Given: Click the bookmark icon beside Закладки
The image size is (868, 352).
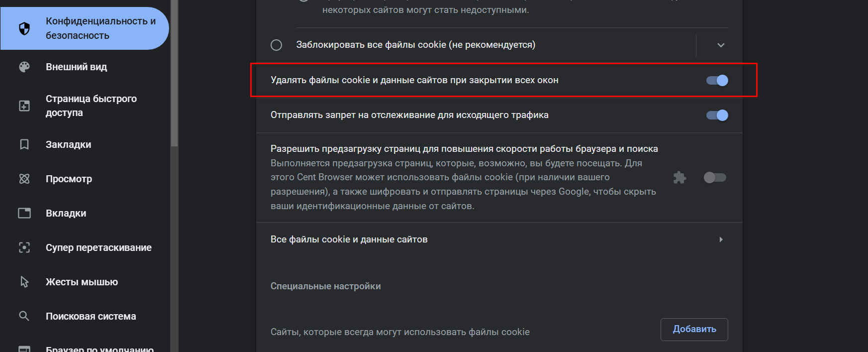Looking at the screenshot, I should click(x=24, y=144).
